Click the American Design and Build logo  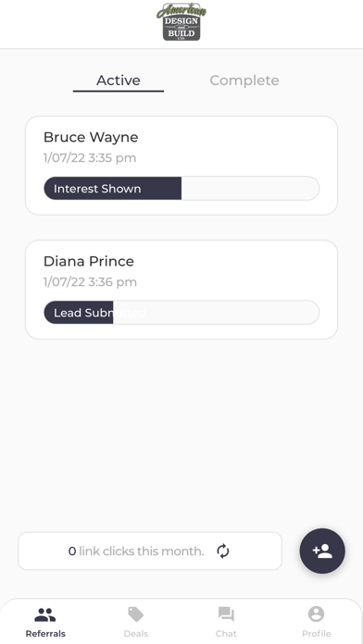click(x=181, y=22)
